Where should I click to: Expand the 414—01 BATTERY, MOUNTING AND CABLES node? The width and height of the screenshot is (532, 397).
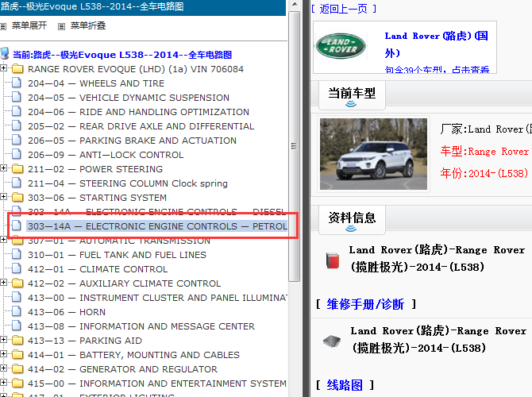point(3,353)
